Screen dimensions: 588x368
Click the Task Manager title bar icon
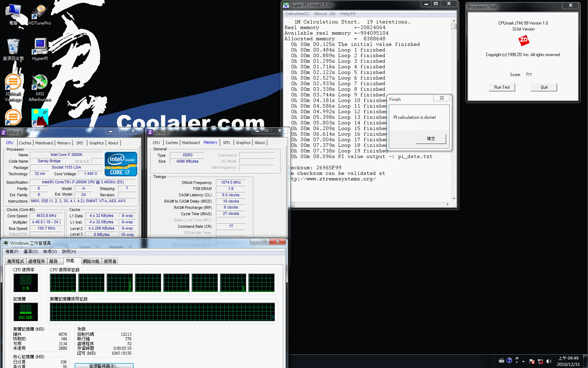pyautogui.click(x=6, y=243)
